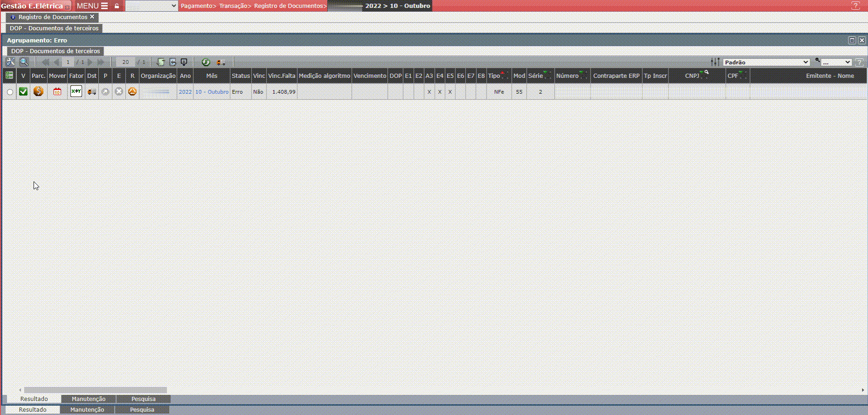Viewport: 868px width, 415px height.
Task: Click the column settings sliders icon
Action: pos(715,62)
